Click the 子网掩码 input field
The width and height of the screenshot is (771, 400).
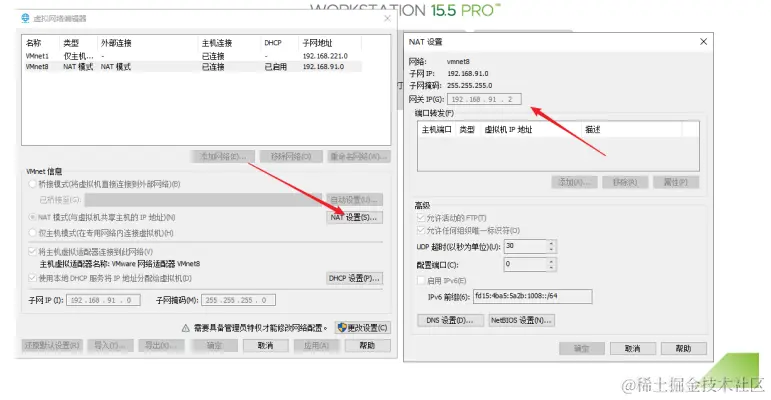point(238,300)
